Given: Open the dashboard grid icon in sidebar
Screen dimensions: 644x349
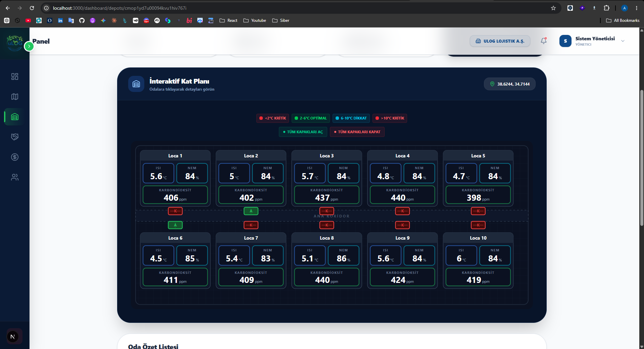Looking at the screenshot, I should coord(15,77).
